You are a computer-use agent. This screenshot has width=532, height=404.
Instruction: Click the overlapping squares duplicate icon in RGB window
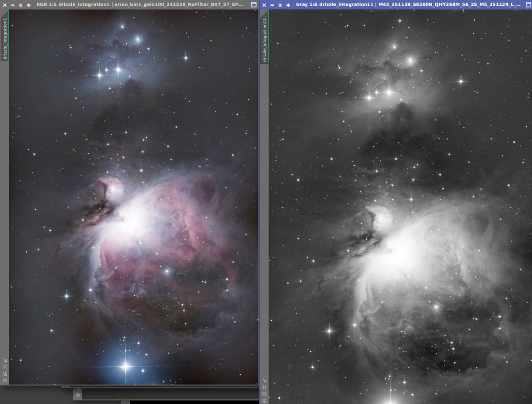pyautogui.click(x=5, y=373)
